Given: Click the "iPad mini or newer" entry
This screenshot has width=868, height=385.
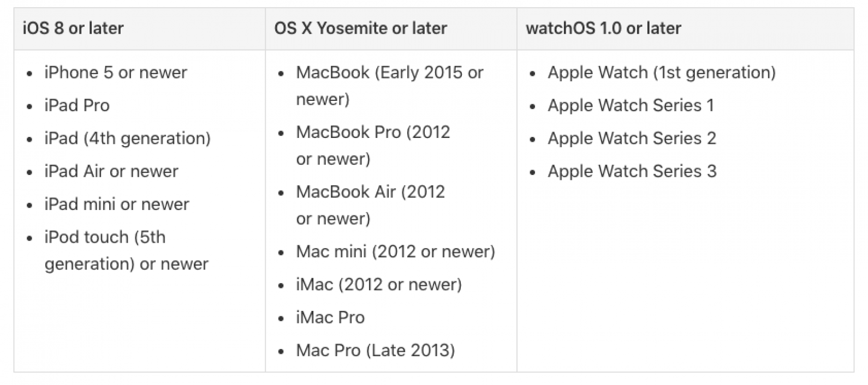Looking at the screenshot, I should coord(117,204).
